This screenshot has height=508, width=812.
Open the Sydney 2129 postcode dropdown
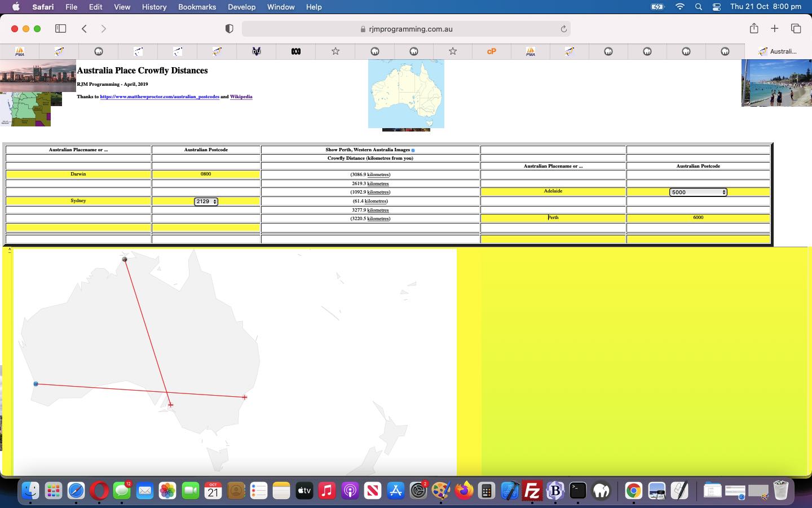tap(206, 202)
